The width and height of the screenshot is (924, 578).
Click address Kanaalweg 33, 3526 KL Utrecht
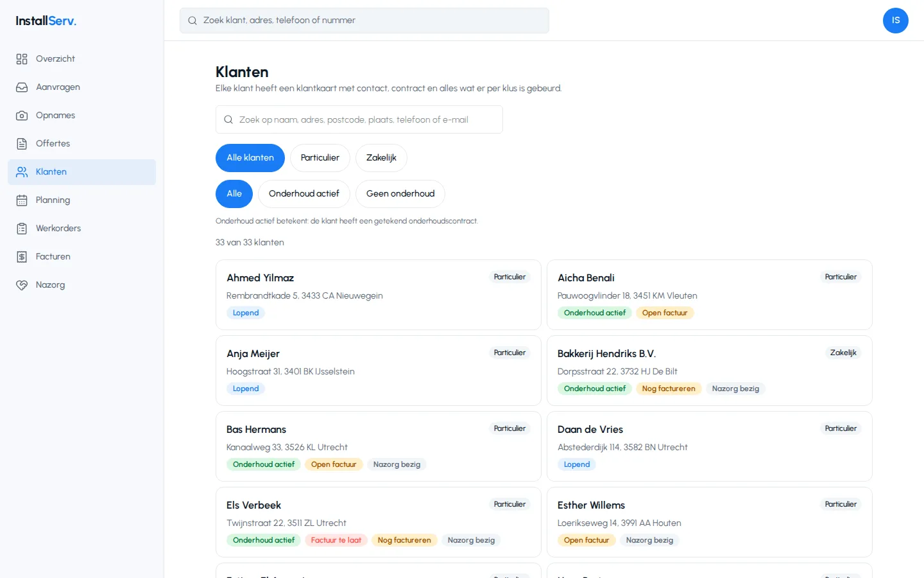tap(287, 447)
